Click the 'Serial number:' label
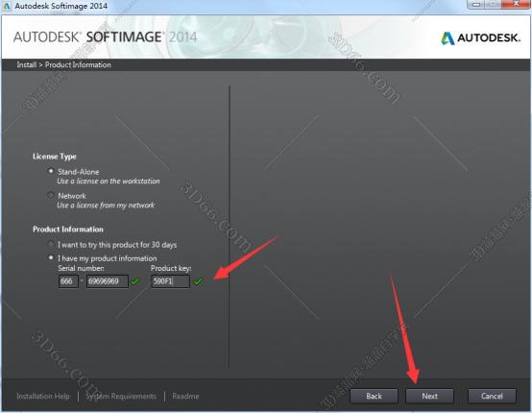The image size is (532, 413). point(81,268)
